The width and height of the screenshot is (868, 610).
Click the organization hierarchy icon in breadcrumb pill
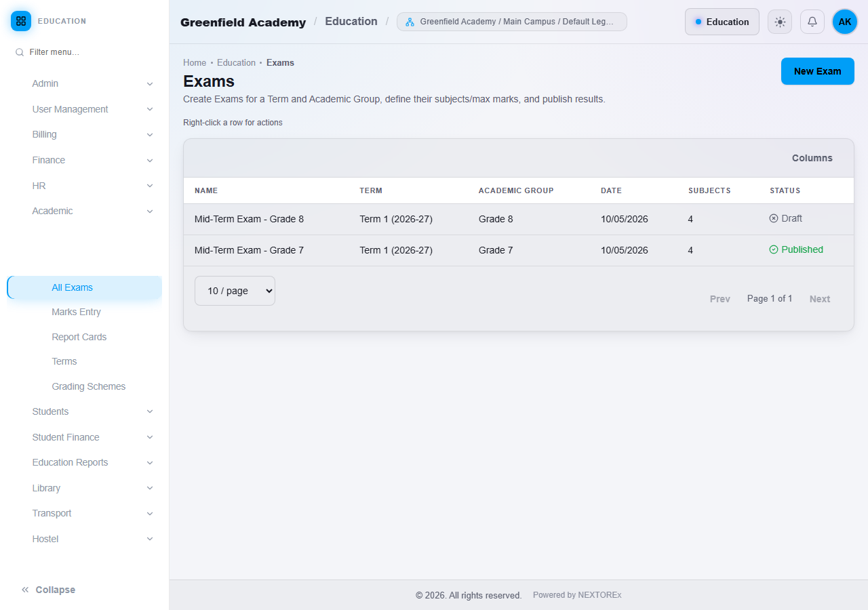click(x=410, y=22)
